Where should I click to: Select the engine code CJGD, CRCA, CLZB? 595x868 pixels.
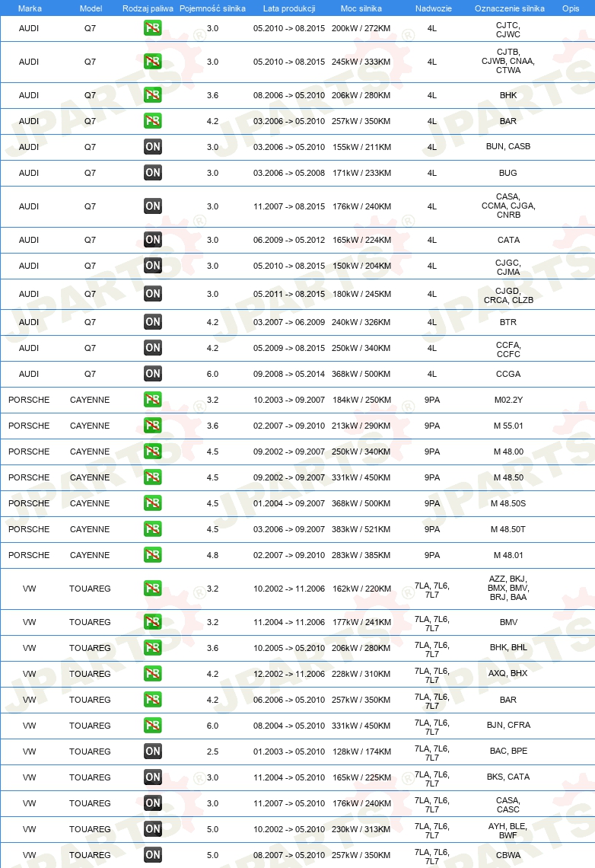click(508, 295)
